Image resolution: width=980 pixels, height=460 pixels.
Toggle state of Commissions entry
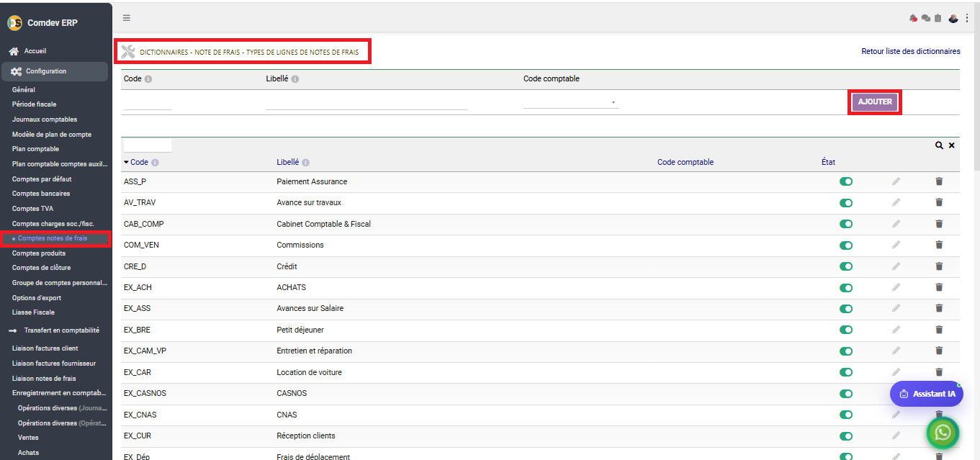click(x=846, y=245)
